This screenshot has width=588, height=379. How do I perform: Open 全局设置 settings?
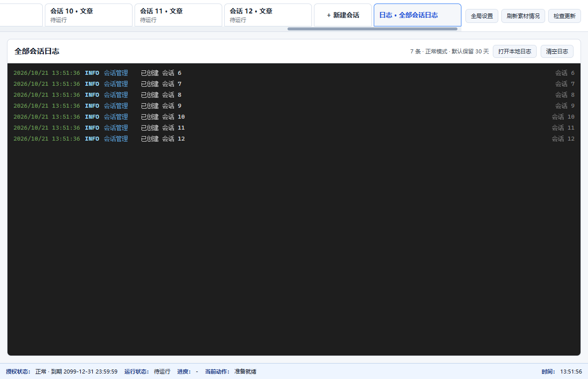482,16
